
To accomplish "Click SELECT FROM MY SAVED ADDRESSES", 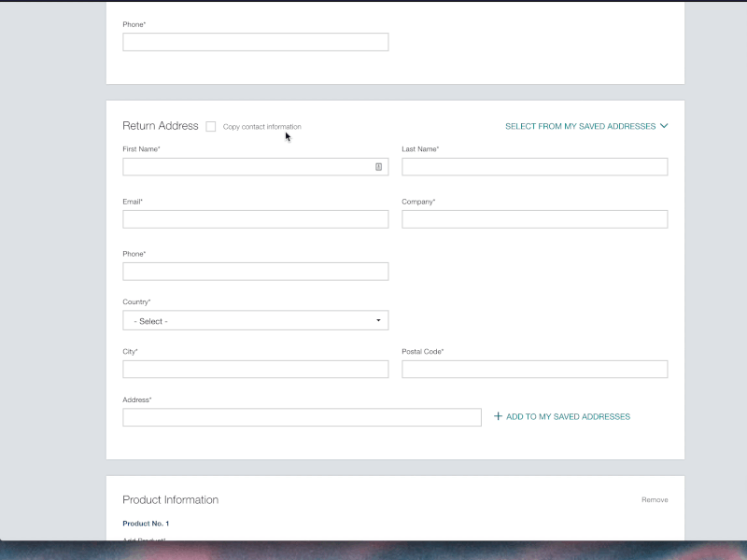I will [x=579, y=126].
